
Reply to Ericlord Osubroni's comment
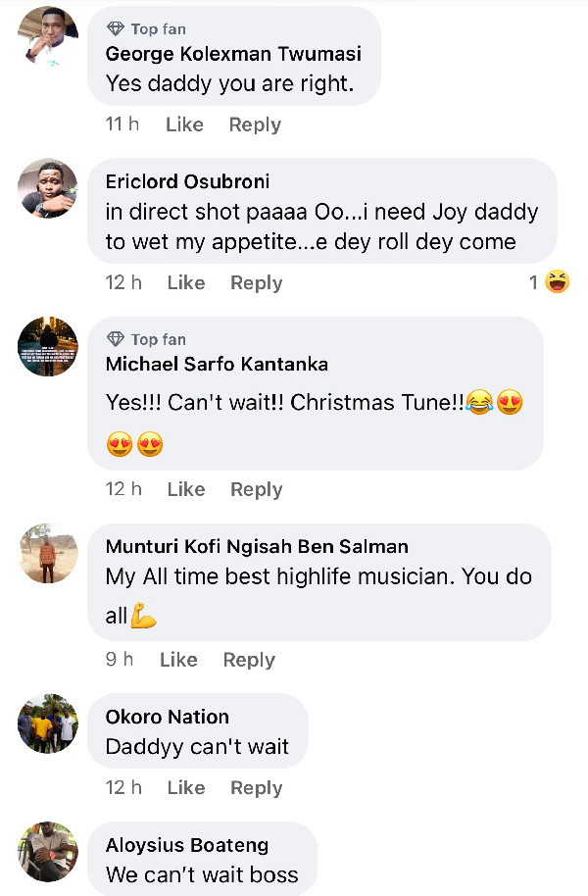pos(256,282)
